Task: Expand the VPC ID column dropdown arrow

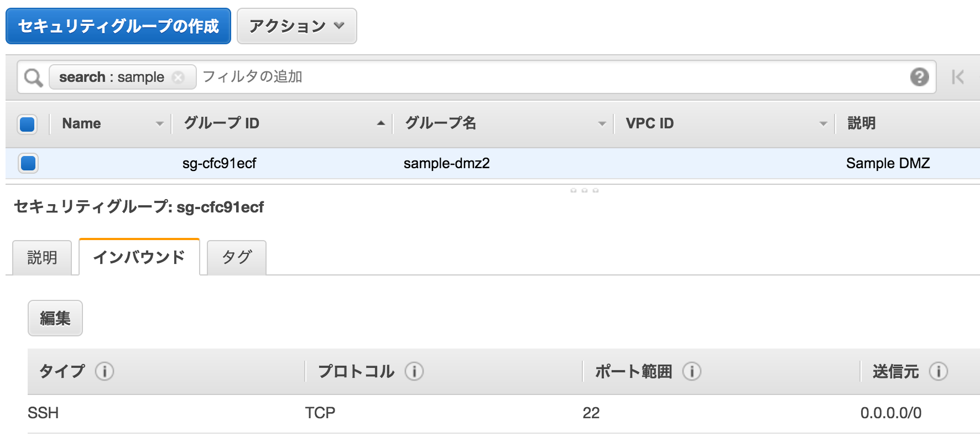Action: [823, 124]
